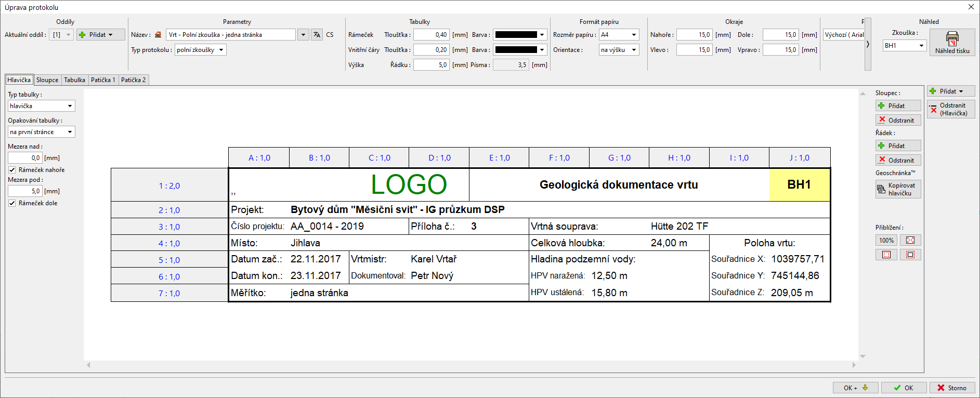Click the yellow BH1 cell
This screenshot has width=980, height=398.
pos(799,184)
